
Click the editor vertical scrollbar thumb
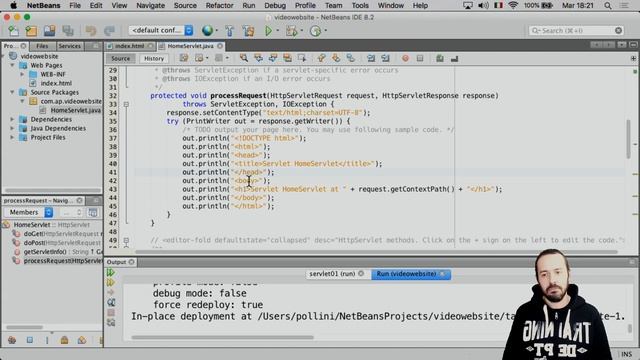[629, 139]
